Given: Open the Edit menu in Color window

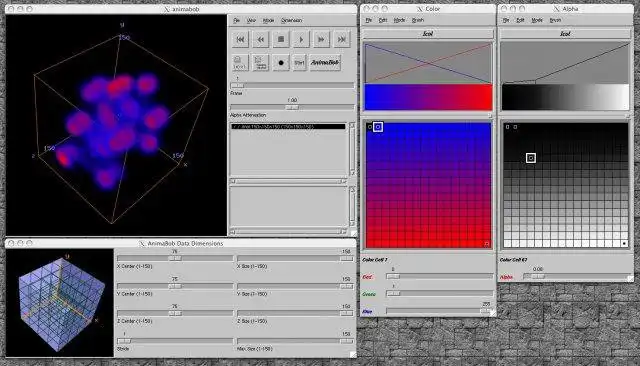Looking at the screenshot, I should point(383,20).
